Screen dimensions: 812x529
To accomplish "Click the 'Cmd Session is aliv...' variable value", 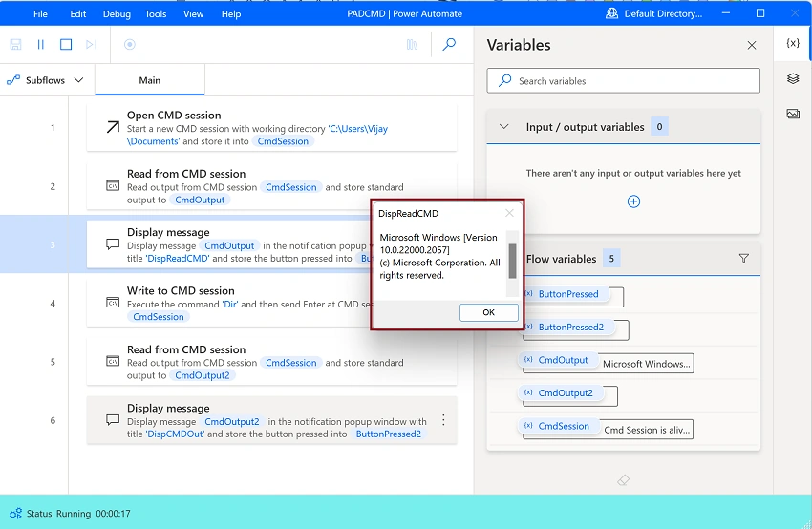I will 647,430.
